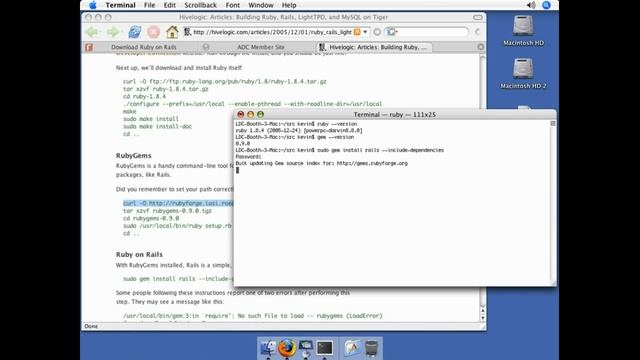
Task: Reload the page in the browser
Action: pos(134,32)
